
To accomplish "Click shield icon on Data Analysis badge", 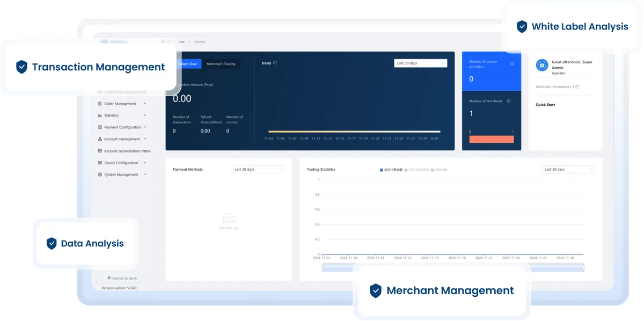I will coord(52,244).
